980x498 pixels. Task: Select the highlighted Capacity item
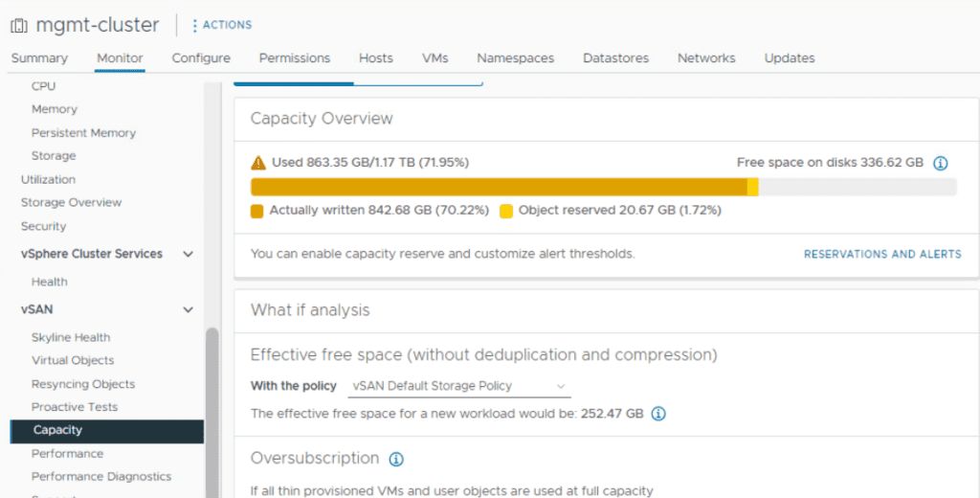107,430
